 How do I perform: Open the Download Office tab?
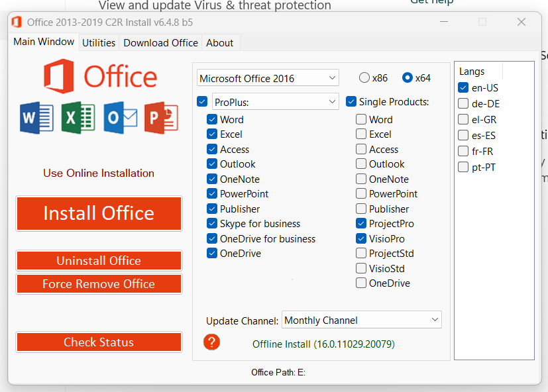pyautogui.click(x=161, y=42)
